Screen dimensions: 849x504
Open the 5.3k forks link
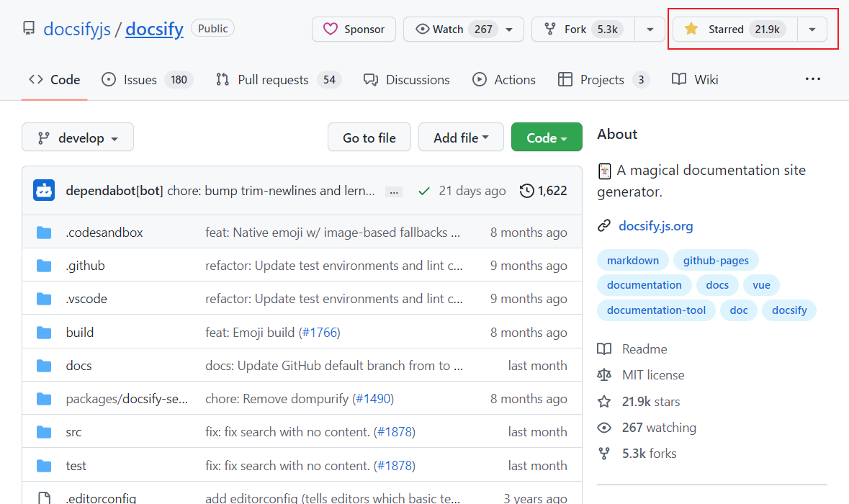tap(637, 453)
